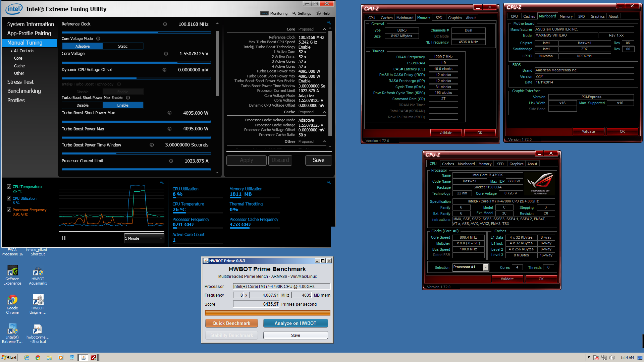Screen dimensions: 644x362
Task: Open Windows Media Player from taskbar
Action: click(61, 358)
